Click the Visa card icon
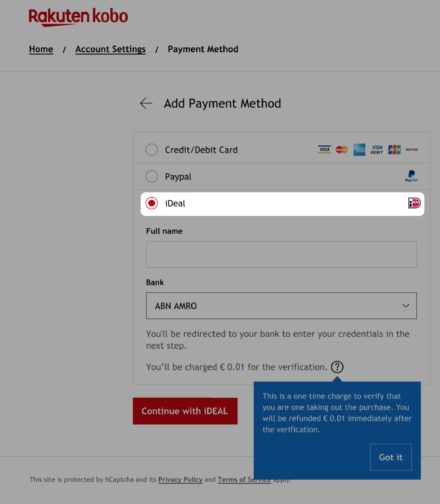 pos(324,150)
